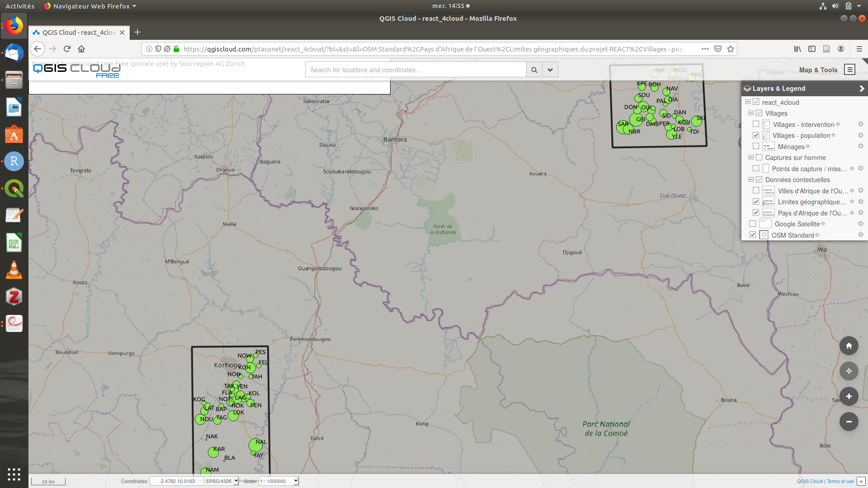Open the Activités overview menu
This screenshot has height=488, width=868.
20,6
